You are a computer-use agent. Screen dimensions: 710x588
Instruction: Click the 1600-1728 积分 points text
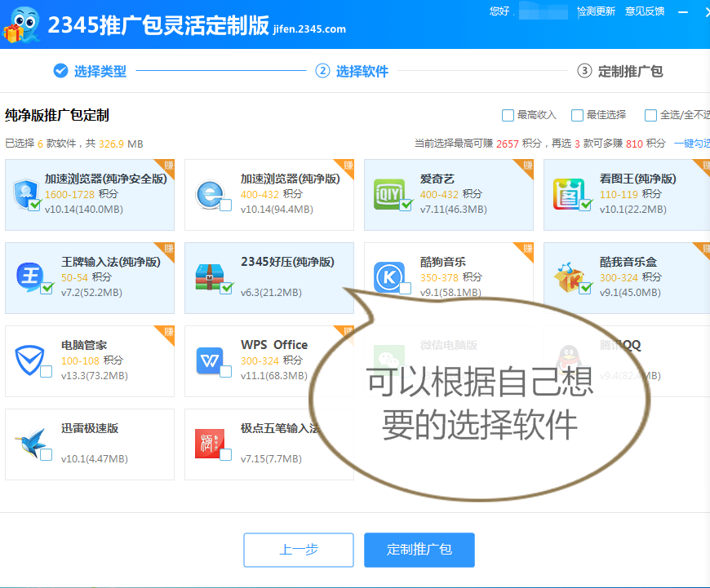tap(82, 194)
